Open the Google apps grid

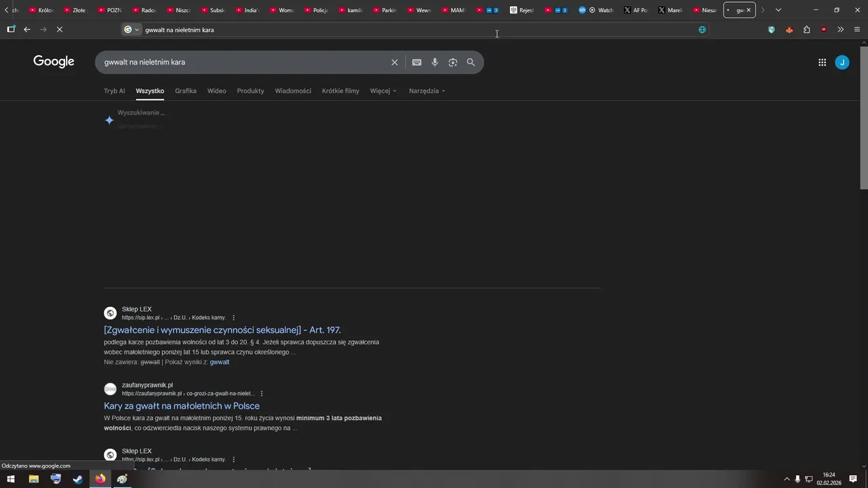(x=822, y=62)
